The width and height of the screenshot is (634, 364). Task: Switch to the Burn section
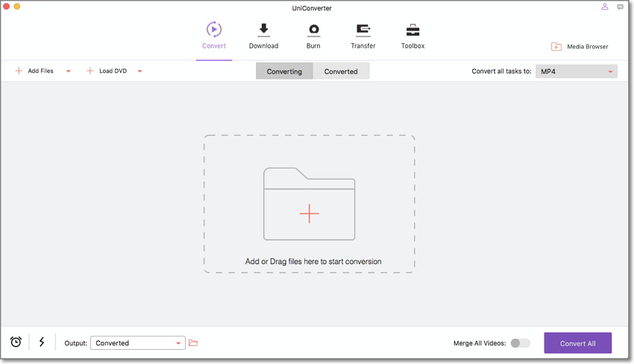pos(313,36)
